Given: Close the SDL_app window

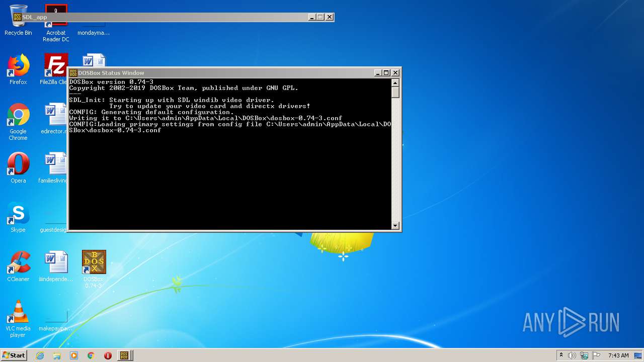Looking at the screenshot, I should point(330,17).
